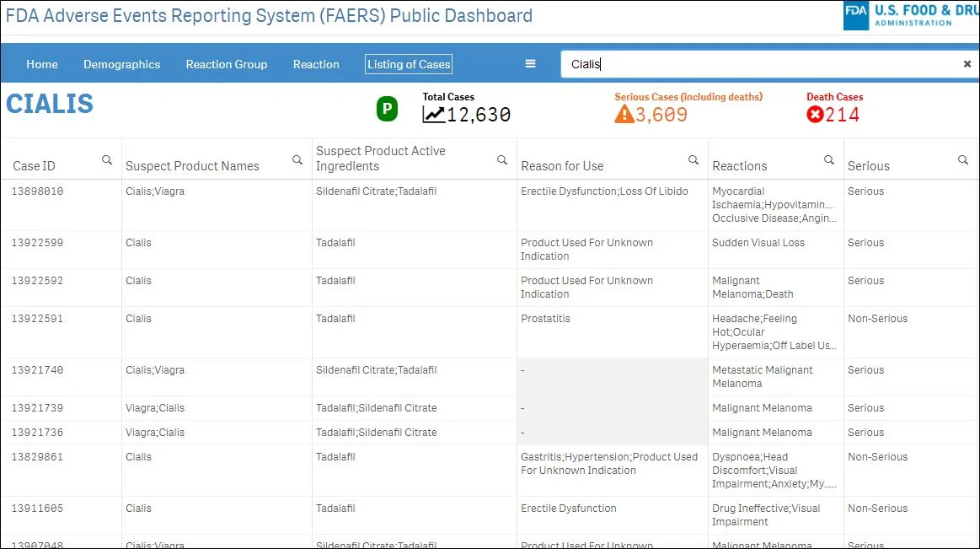
Task: Click the Serious Cases warning triangle
Action: (x=624, y=115)
